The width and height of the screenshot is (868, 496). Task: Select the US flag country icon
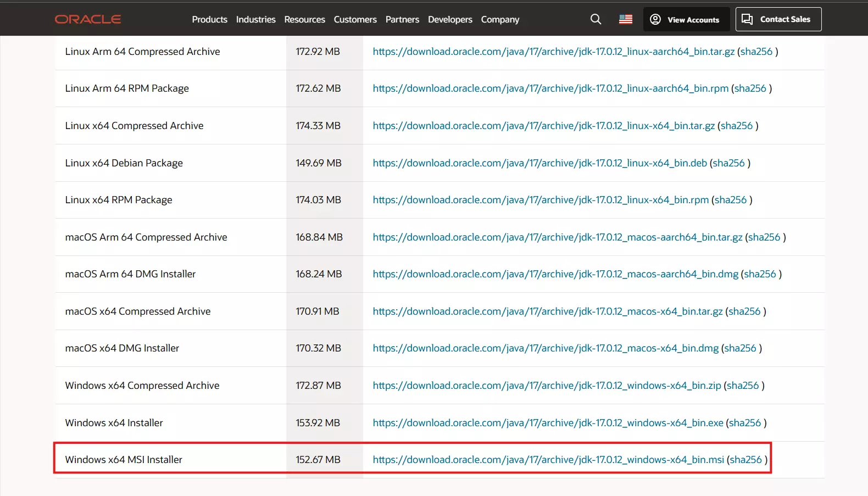[x=625, y=19]
